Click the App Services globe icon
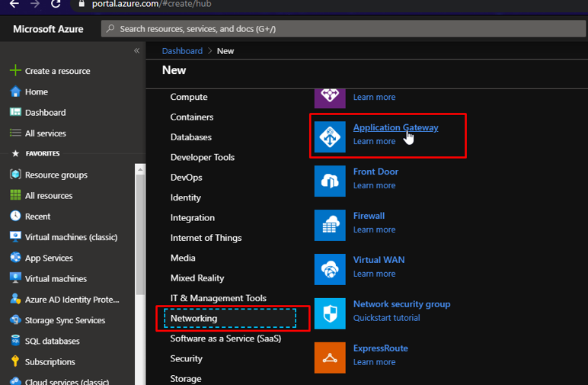This screenshot has height=385, width=588. pyautogui.click(x=15, y=258)
